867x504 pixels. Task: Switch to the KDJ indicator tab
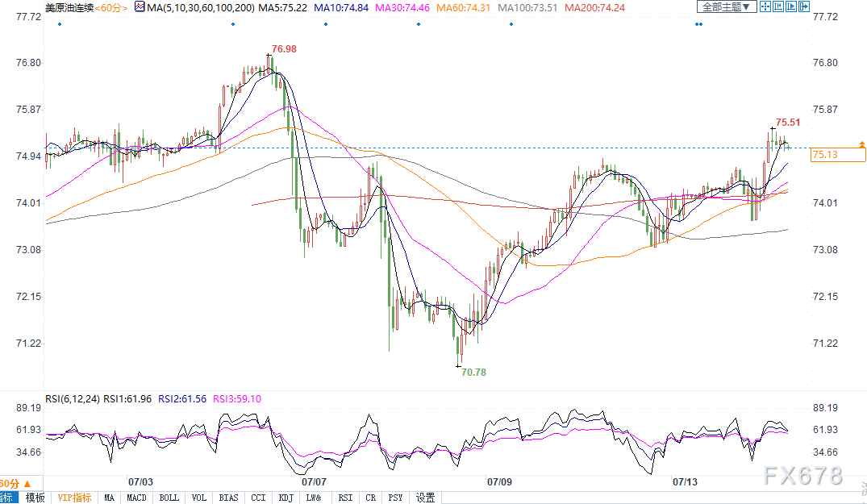click(286, 498)
